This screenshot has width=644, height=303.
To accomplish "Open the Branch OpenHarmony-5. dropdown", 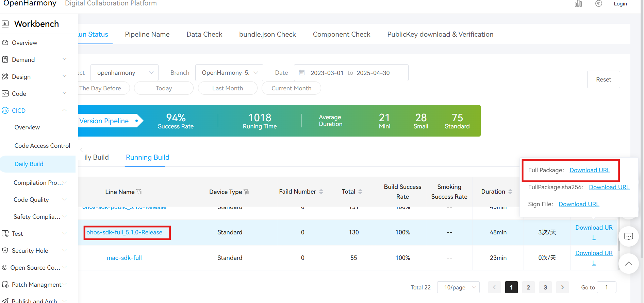I will pos(229,73).
